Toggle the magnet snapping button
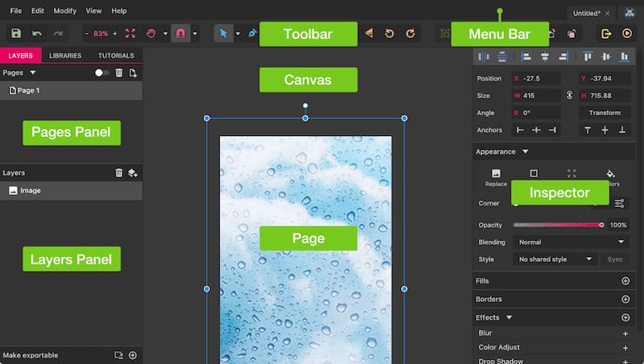This screenshot has width=644, height=364. [180, 33]
